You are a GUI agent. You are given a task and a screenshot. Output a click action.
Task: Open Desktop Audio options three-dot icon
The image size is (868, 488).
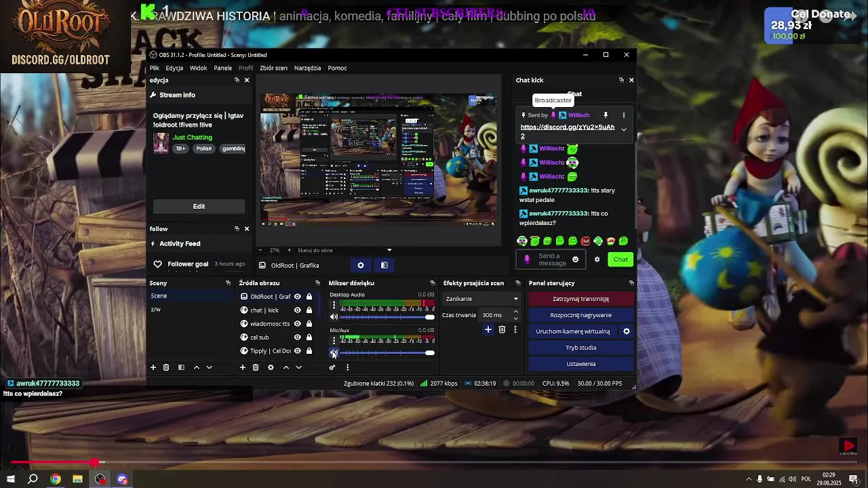tap(334, 306)
